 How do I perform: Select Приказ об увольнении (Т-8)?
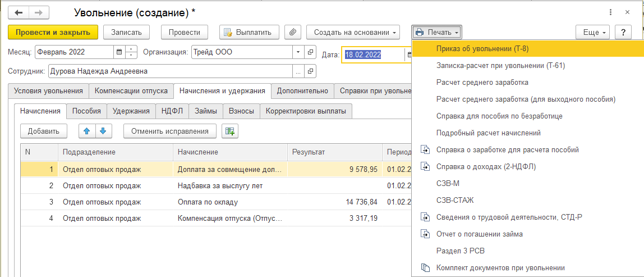482,48
